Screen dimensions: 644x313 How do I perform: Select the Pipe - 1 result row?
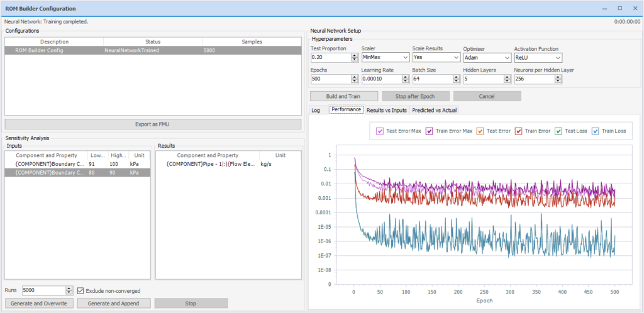228,164
